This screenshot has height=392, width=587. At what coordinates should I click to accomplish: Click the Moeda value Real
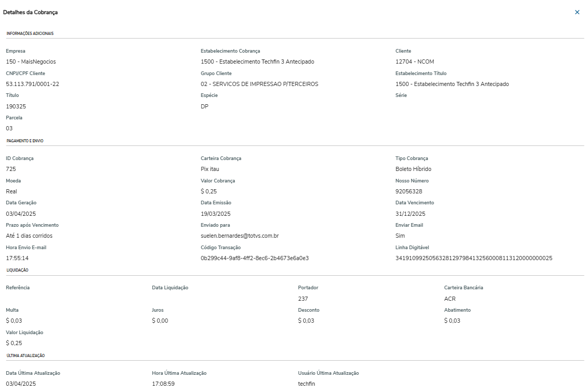[11, 191]
